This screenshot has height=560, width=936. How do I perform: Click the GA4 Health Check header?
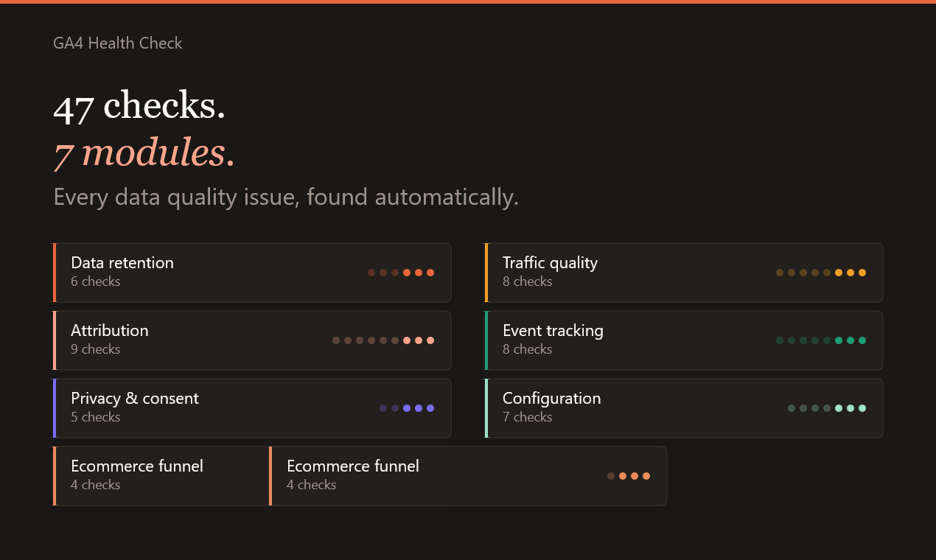coord(117,43)
